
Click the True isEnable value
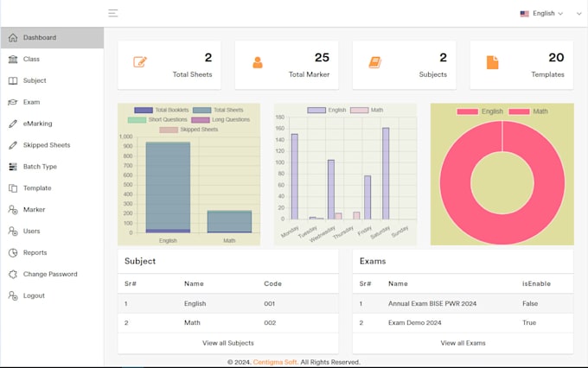coord(529,323)
